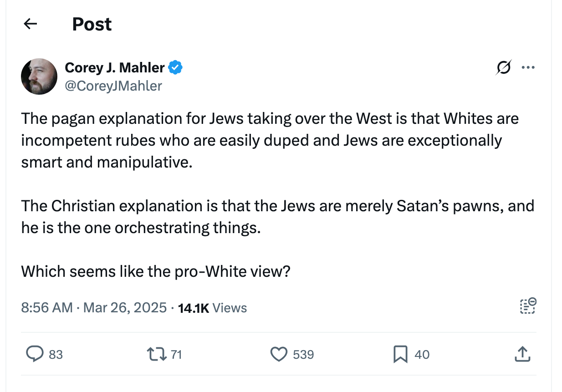The height and width of the screenshot is (392, 562).
Task: Click the author's display name link
Action: tap(115, 68)
